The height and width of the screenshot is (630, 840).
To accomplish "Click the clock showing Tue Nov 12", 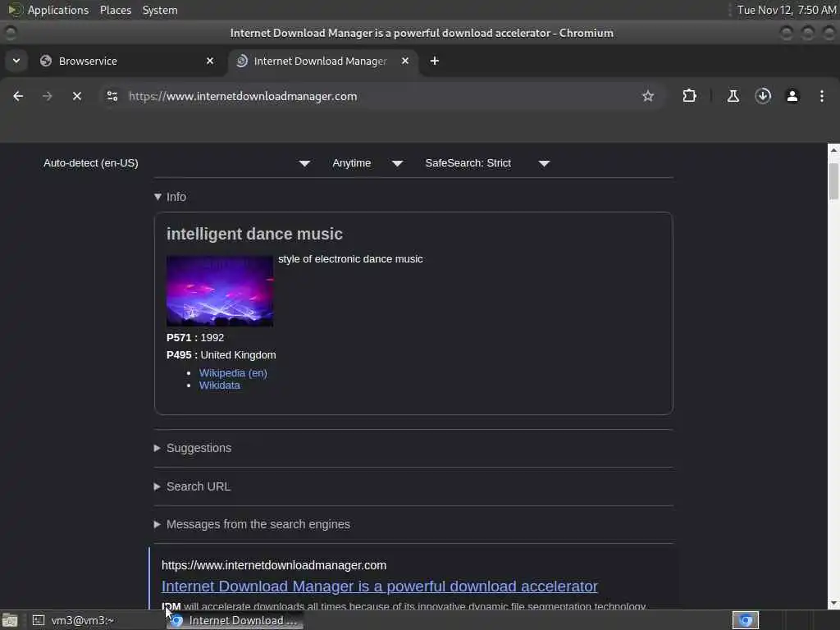I will tap(786, 10).
